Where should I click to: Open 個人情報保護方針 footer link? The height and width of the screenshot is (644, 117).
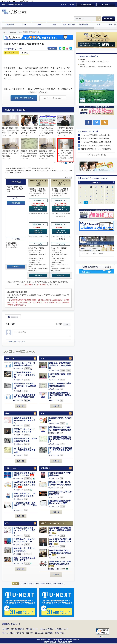pos(17,629)
